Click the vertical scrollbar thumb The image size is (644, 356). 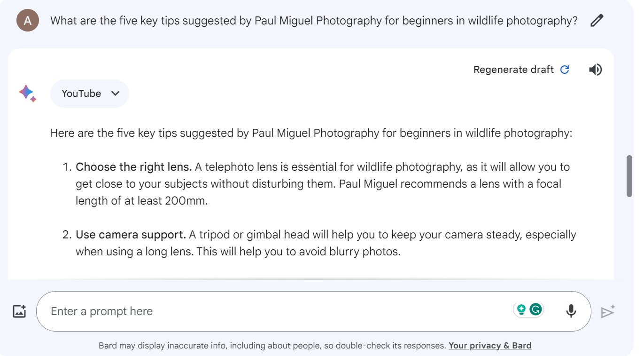coord(629,176)
